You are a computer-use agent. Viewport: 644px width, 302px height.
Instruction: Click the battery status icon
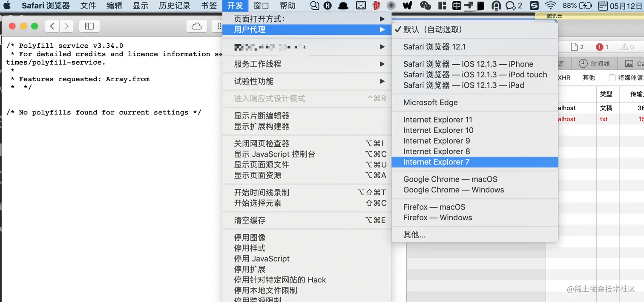[x=586, y=6]
